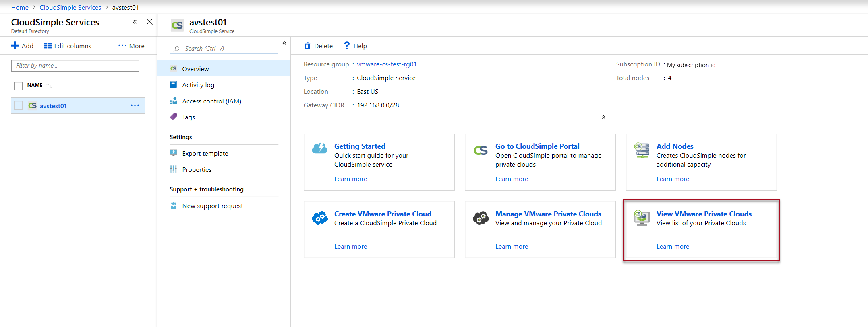This screenshot has height=327, width=868.
Task: Click View VMware Private Clouds icon
Action: point(642,218)
